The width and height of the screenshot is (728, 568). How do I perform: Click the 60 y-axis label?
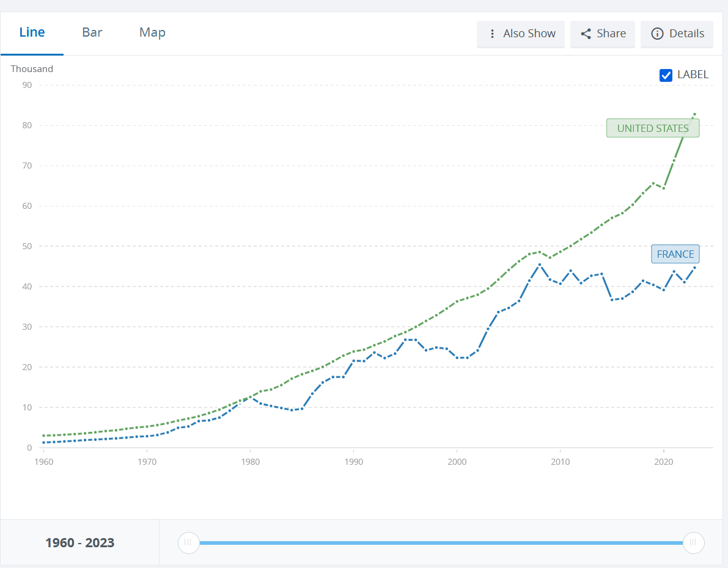[x=27, y=206]
